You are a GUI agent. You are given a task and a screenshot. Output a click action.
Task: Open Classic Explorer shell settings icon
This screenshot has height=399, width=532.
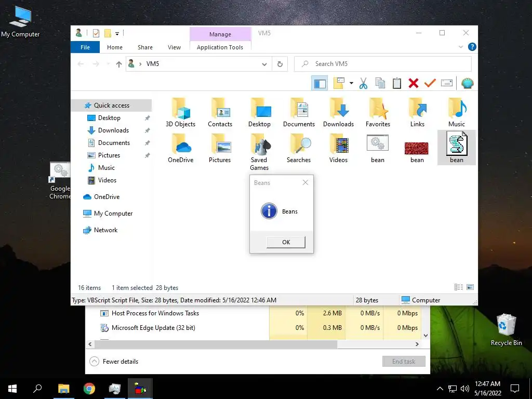pyautogui.click(x=467, y=83)
